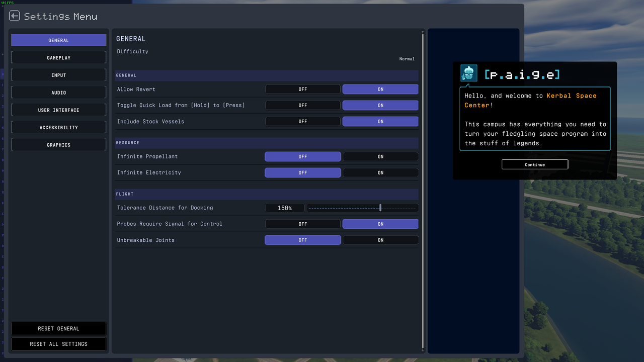Image resolution: width=644 pixels, height=362 pixels.
Task: Set Allow Revert to ON
Action: [380, 89]
